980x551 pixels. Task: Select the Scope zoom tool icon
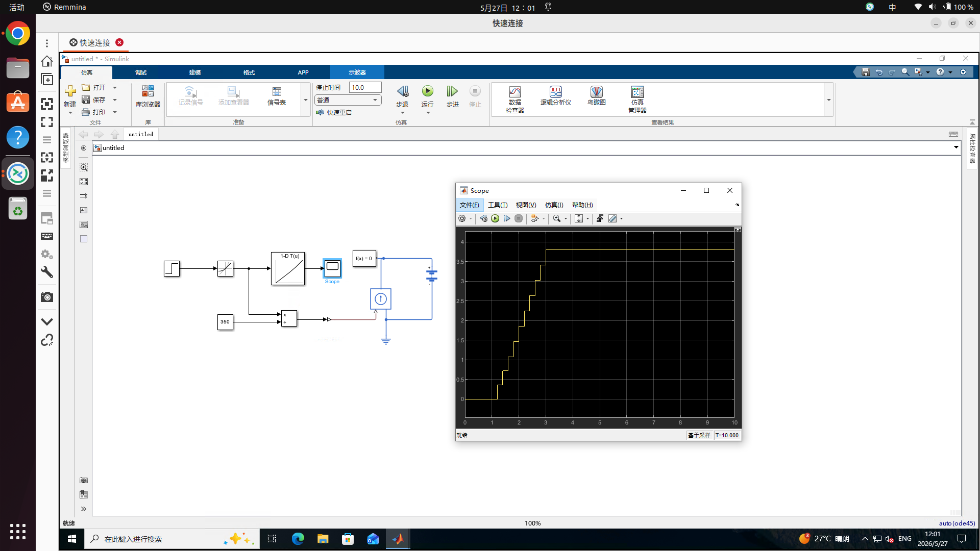tap(557, 218)
